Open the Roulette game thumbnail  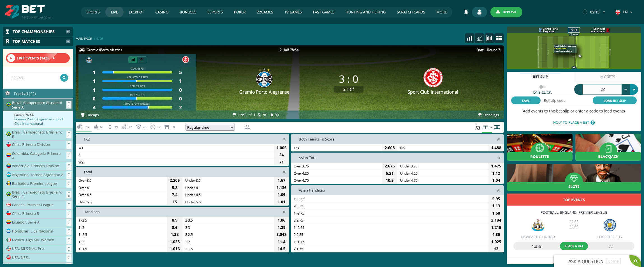(539, 147)
